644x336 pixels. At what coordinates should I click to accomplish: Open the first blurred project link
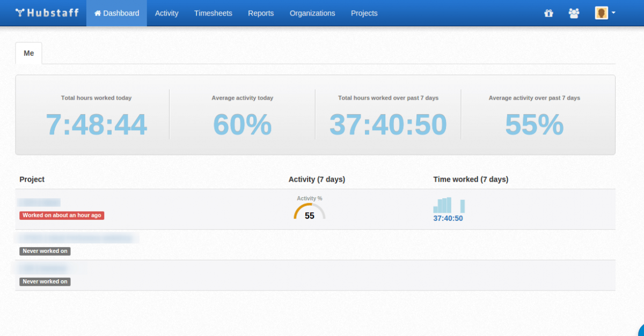point(39,203)
